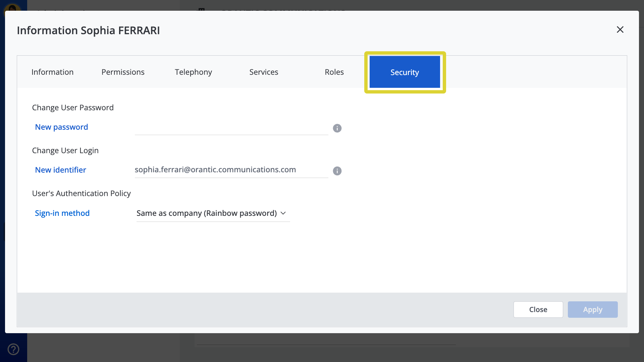This screenshot has width=644, height=362.
Task: Click the chevron next to Rainbow password option
Action: (283, 213)
